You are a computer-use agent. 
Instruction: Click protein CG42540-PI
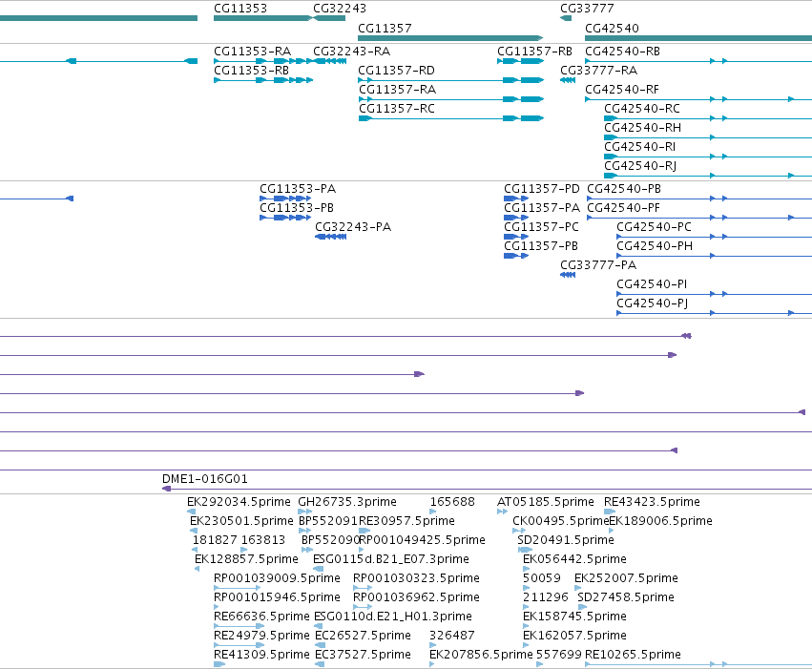(652, 284)
